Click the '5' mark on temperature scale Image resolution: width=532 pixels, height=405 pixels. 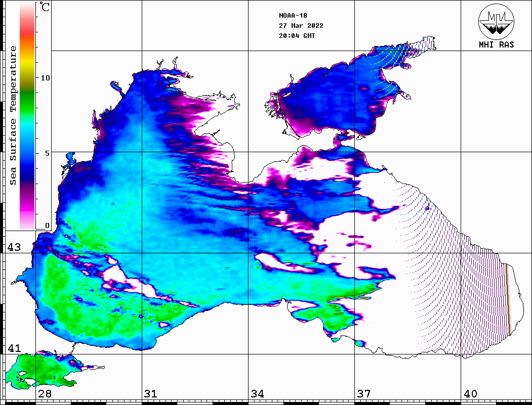coord(47,153)
